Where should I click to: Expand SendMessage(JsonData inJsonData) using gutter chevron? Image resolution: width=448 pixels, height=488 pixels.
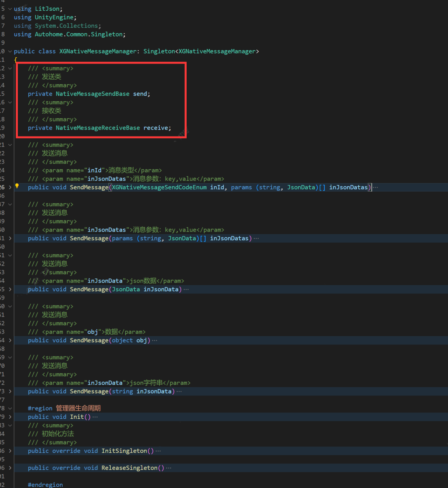coord(10,289)
